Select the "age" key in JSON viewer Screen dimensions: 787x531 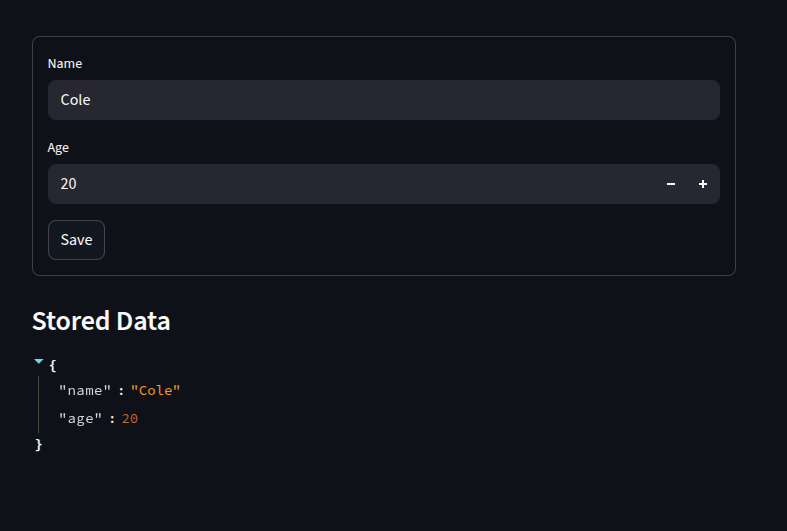80,419
